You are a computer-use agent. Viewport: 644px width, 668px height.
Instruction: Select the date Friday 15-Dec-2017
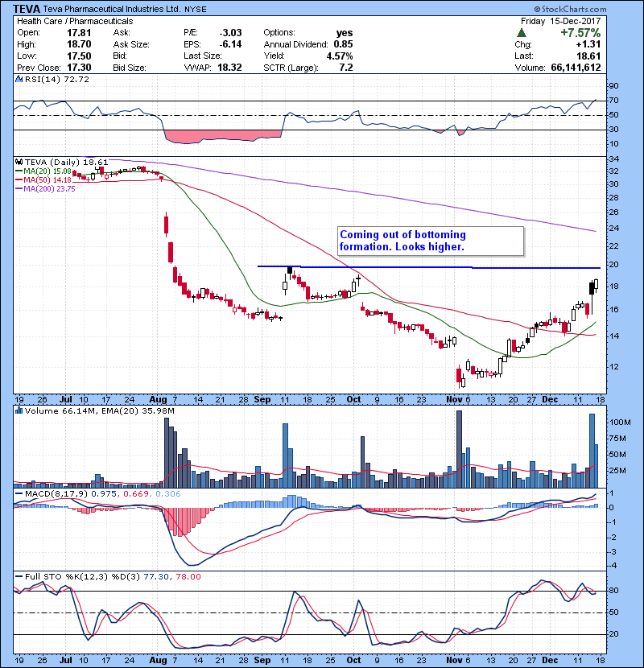pyautogui.click(x=560, y=21)
